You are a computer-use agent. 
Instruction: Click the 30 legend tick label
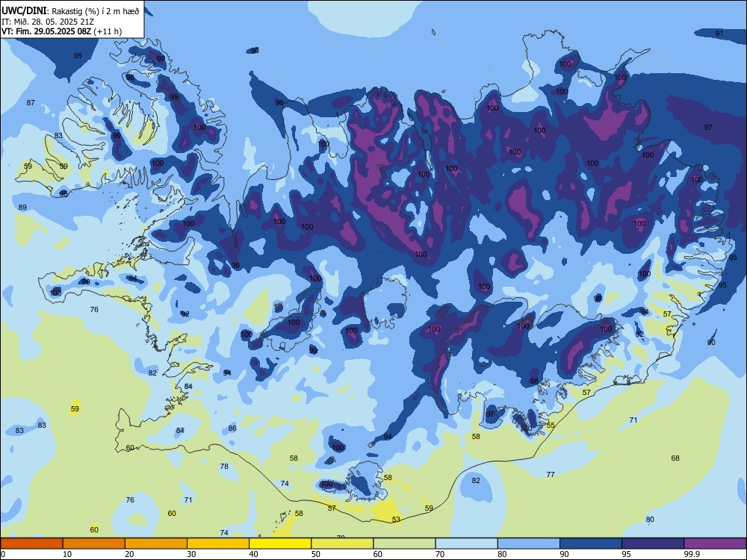click(191, 554)
